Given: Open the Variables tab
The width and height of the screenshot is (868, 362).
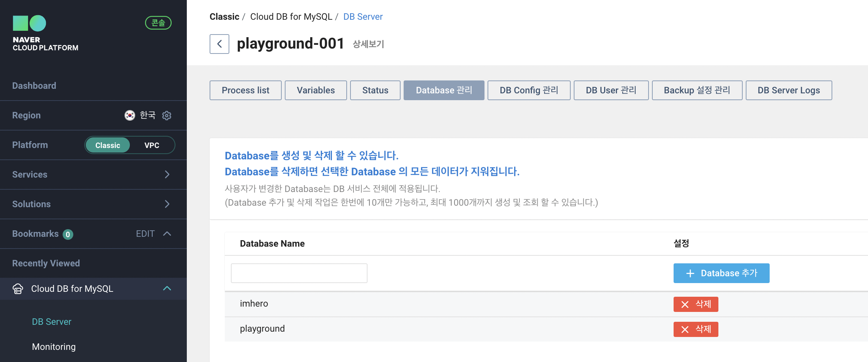Looking at the screenshot, I should coord(316,90).
